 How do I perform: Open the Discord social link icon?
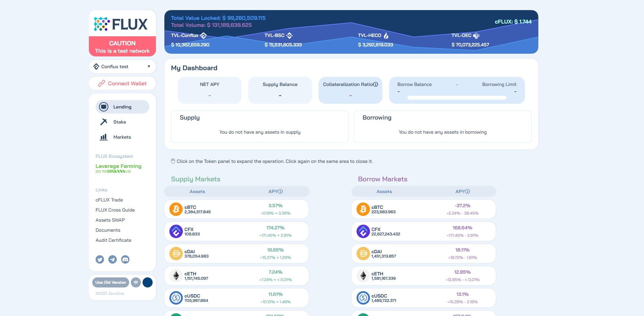pyautogui.click(x=125, y=259)
